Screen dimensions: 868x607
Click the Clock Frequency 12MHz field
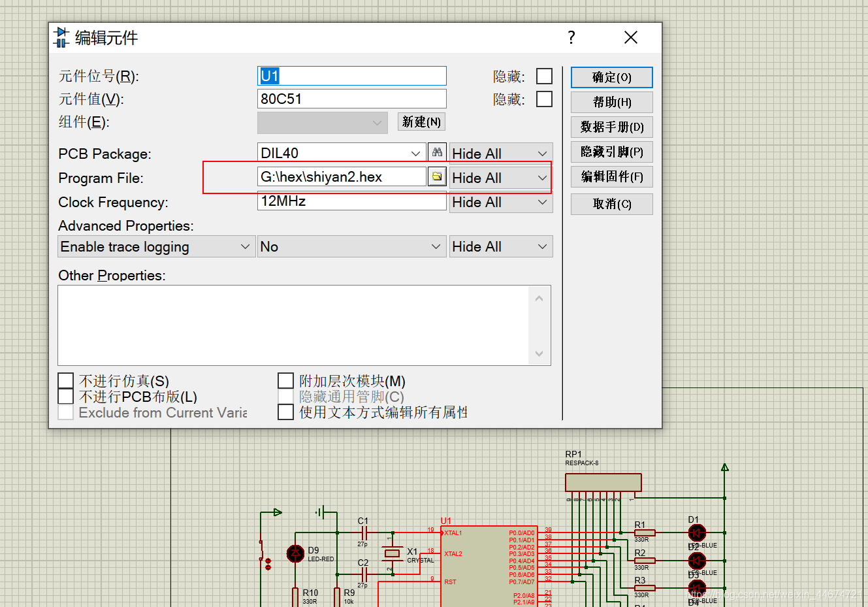[x=352, y=201]
